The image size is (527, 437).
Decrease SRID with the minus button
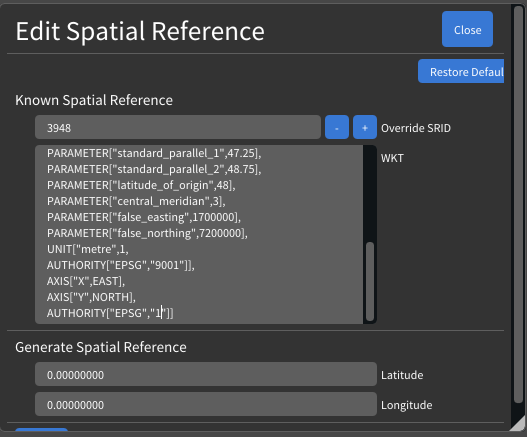coord(337,127)
